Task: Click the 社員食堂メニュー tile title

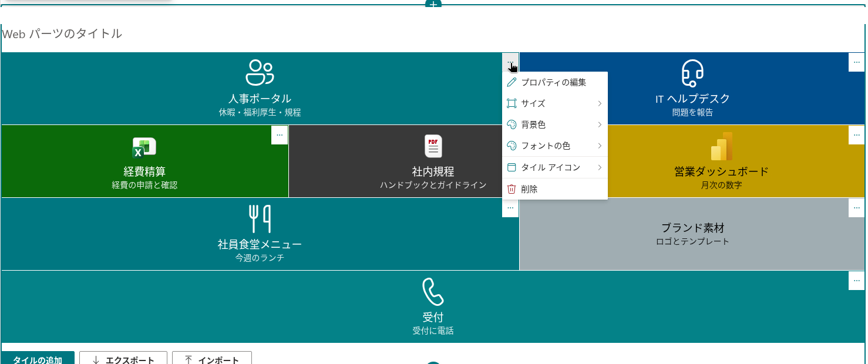Action: coord(260,244)
